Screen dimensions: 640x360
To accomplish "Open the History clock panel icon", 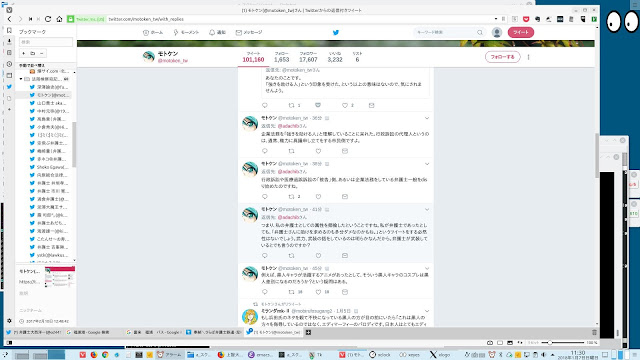I will pos(9,64).
